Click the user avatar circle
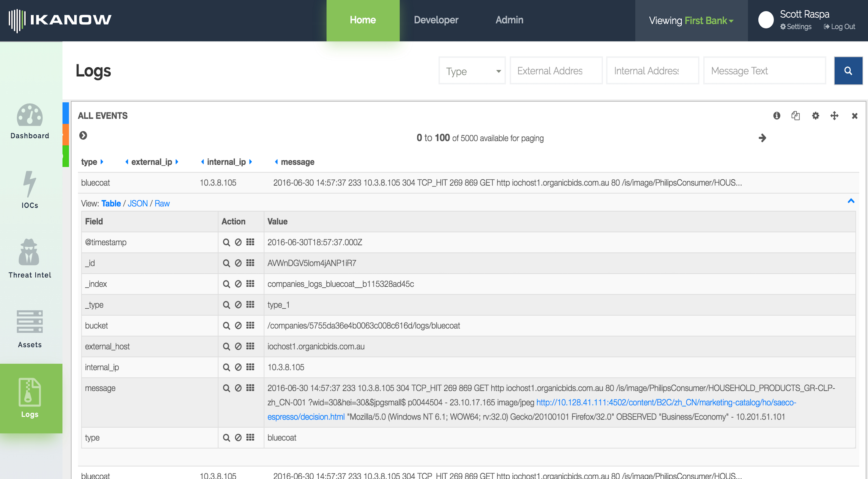 (x=766, y=20)
